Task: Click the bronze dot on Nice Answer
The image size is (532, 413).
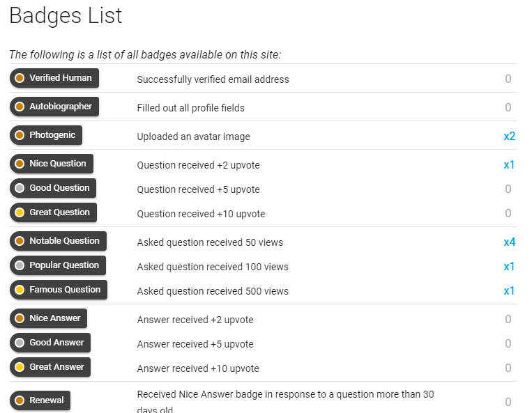Action: coord(20,318)
